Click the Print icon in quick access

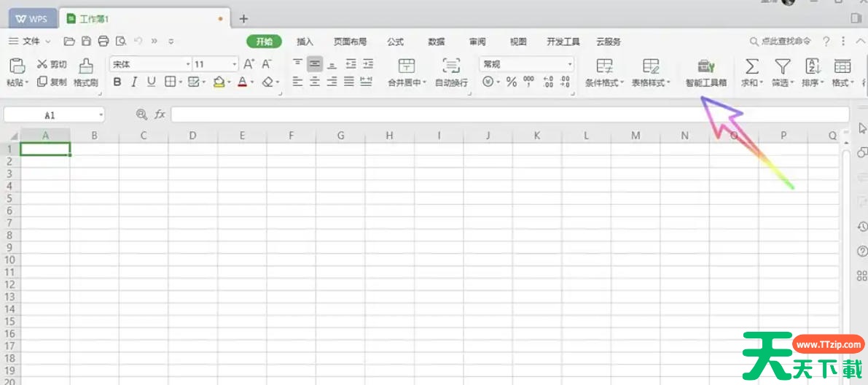103,41
